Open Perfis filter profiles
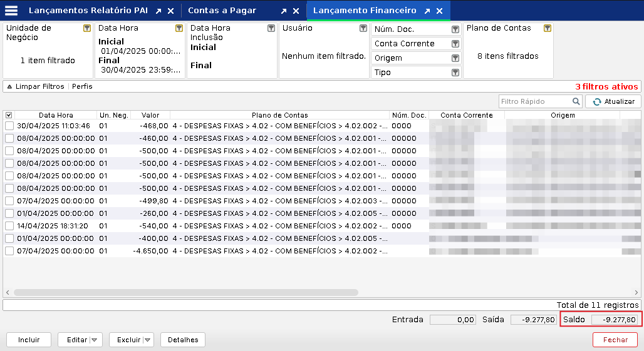This screenshot has height=351, width=644. 82,86
